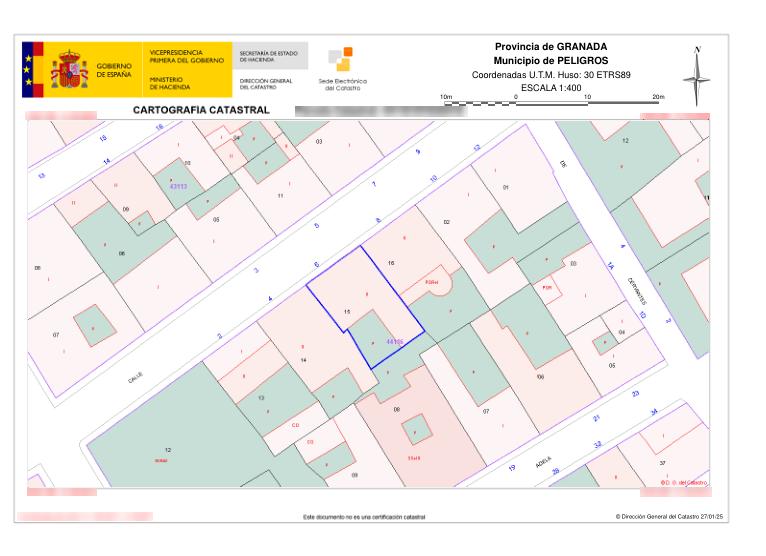This screenshot has height=556, width=766.
Task: Click the Dirección General del Catastro label
Action: click(266, 82)
